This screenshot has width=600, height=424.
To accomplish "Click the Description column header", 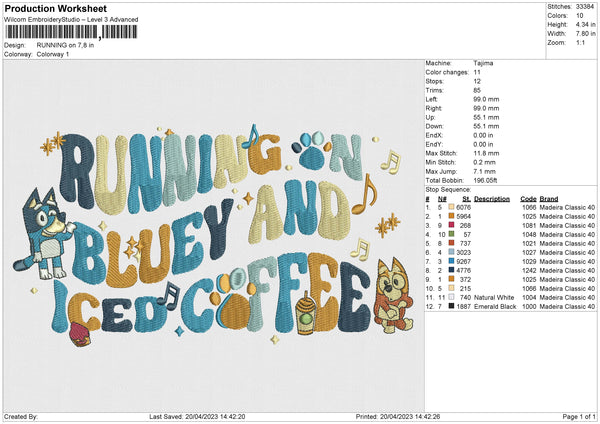I will (x=491, y=198).
